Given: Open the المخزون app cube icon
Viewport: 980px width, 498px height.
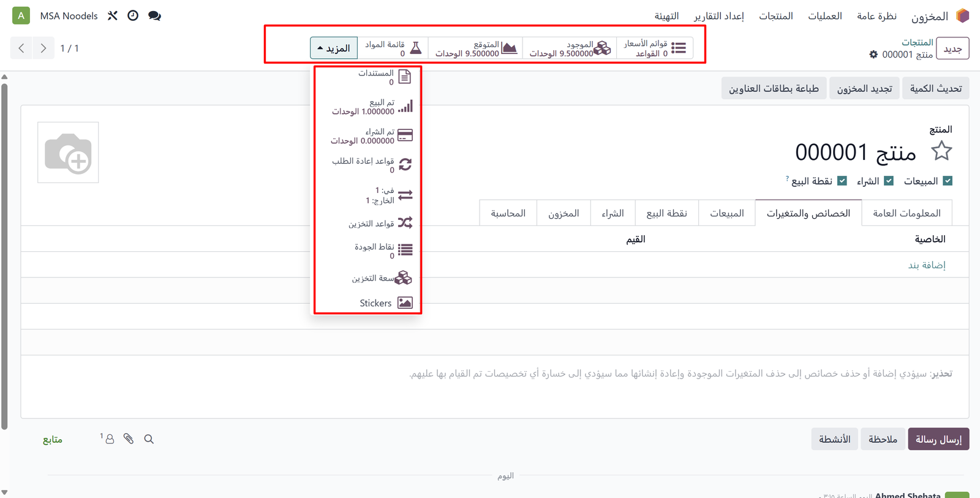Looking at the screenshot, I should (x=962, y=16).
